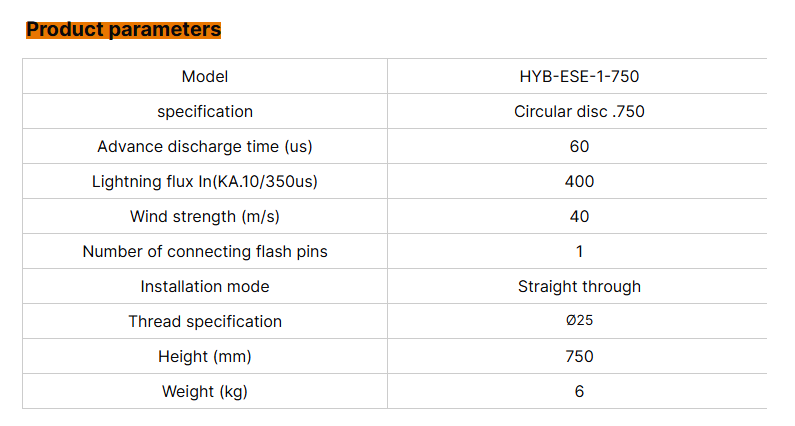Click the flash pins value 1
The height and width of the screenshot is (426, 795).
[x=579, y=252]
